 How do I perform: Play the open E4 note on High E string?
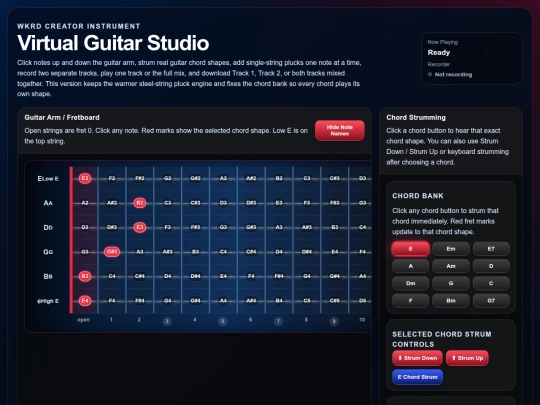pos(85,301)
